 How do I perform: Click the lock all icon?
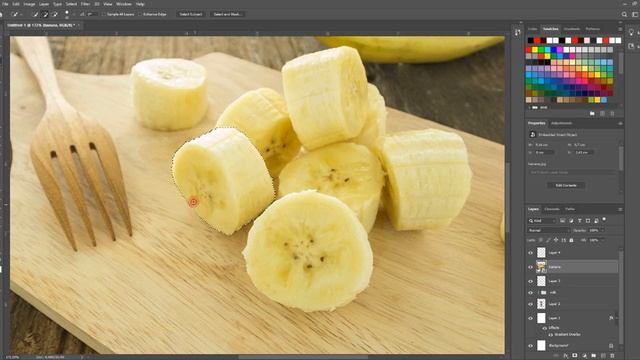coord(571,240)
